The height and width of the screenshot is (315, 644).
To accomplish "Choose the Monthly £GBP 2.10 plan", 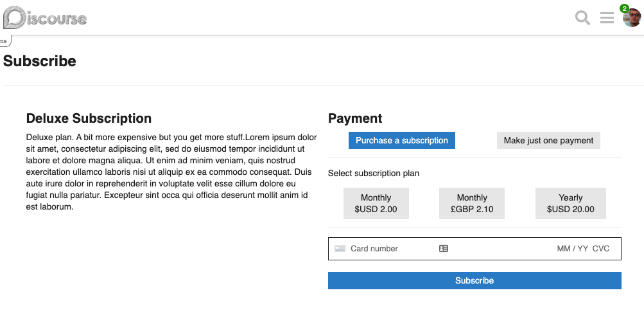I will point(471,203).
